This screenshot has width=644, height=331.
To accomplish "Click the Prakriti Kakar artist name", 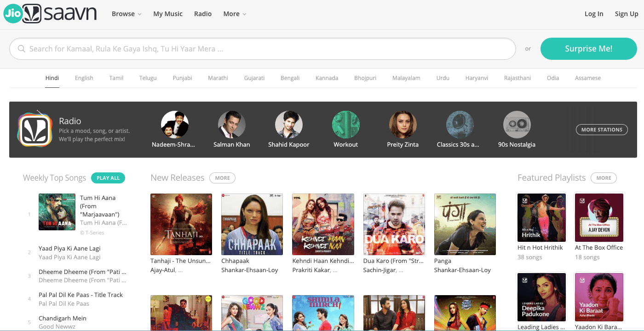I will 310,270.
